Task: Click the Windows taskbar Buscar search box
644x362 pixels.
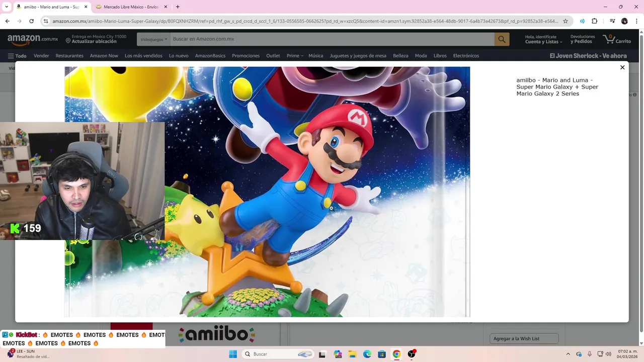Action: 277,354
